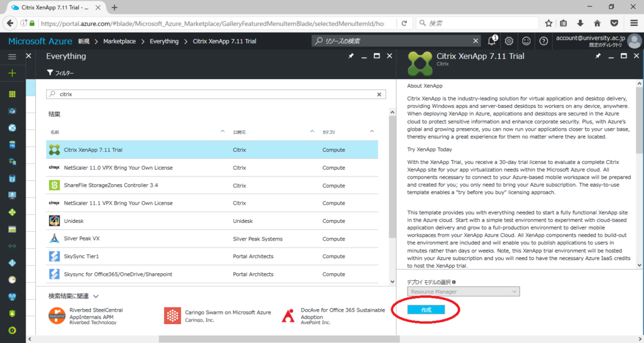644x343 pixels.
Task: Select Citrix XenApp 7.11 Trial row
Action: 212,150
